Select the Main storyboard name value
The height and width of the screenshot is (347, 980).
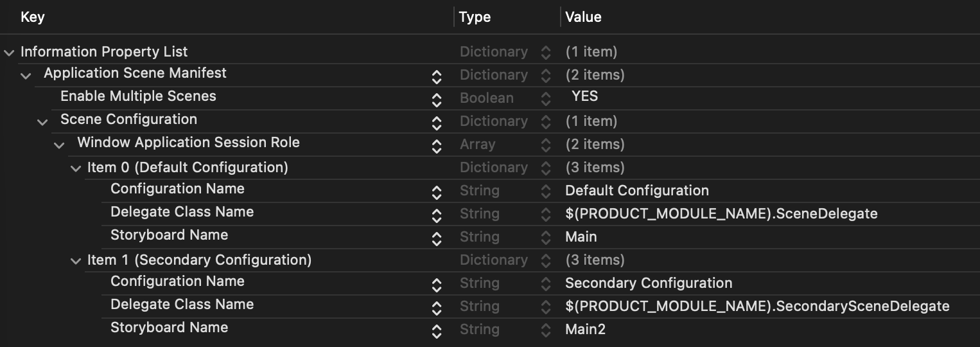(581, 237)
